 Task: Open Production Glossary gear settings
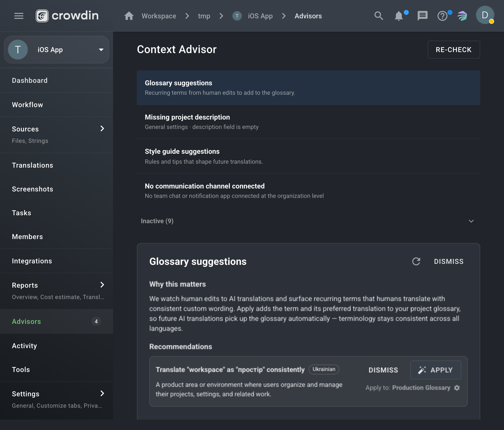457,388
